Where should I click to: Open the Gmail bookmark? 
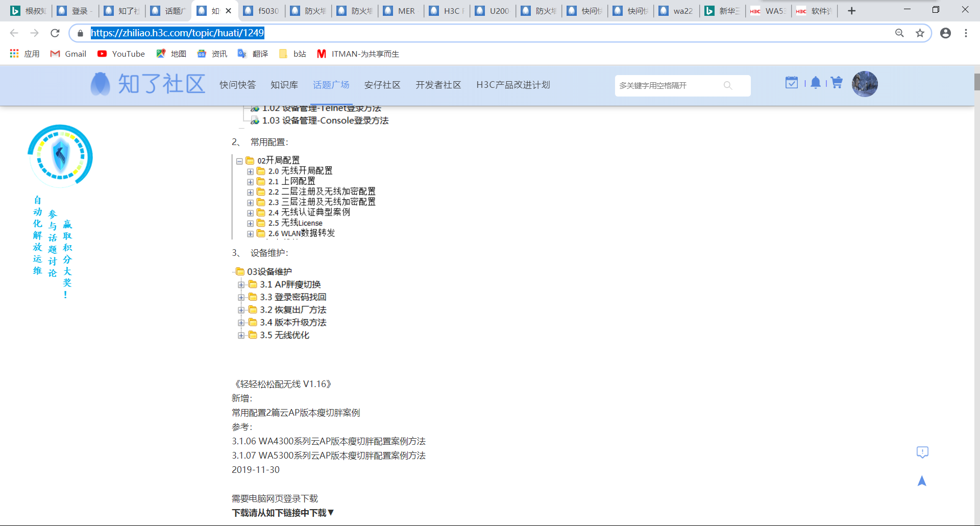68,54
